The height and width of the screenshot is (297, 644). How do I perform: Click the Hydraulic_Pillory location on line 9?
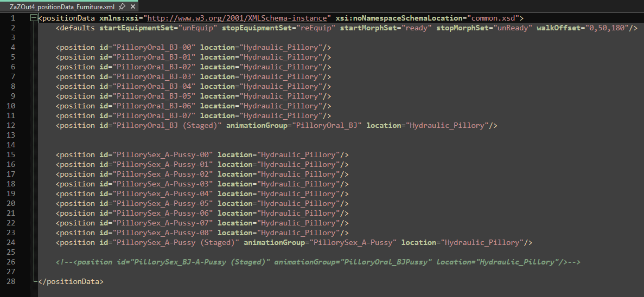[280, 96]
